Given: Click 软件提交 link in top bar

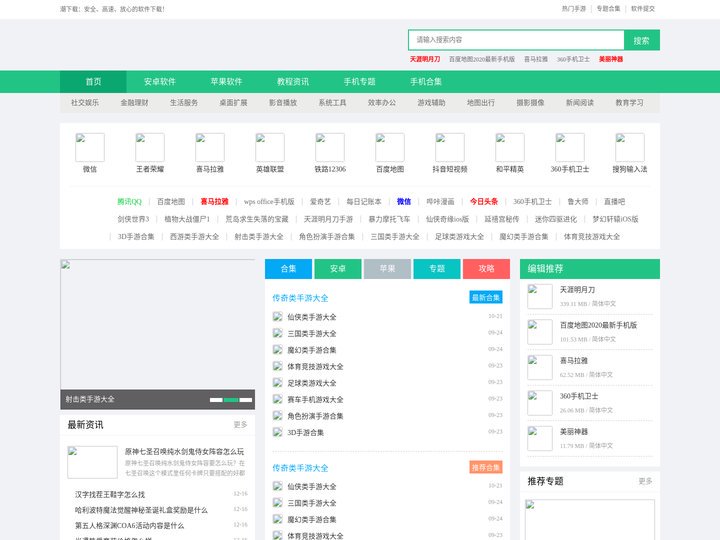Looking at the screenshot, I should 643,9.
